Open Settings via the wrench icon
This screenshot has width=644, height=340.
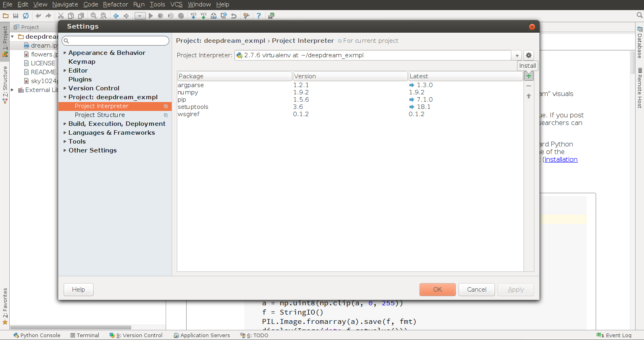pyautogui.click(x=246, y=16)
